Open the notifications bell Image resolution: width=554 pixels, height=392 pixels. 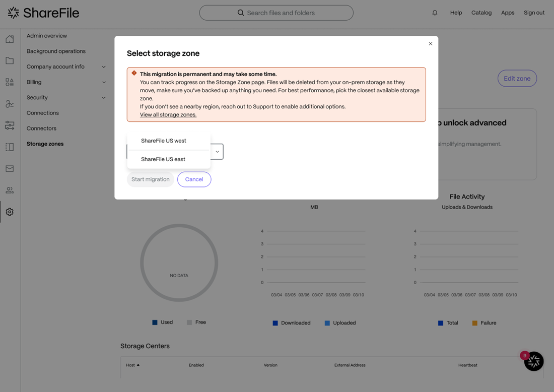(x=435, y=13)
